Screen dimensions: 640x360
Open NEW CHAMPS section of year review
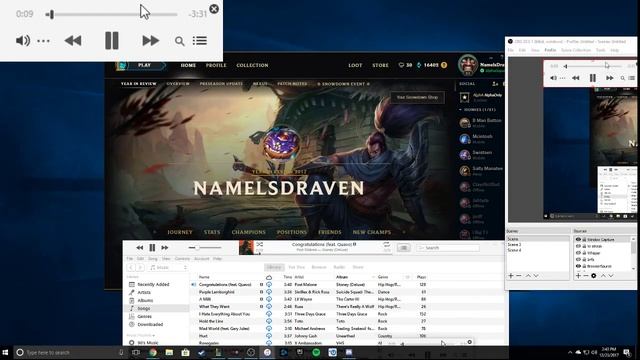point(371,232)
